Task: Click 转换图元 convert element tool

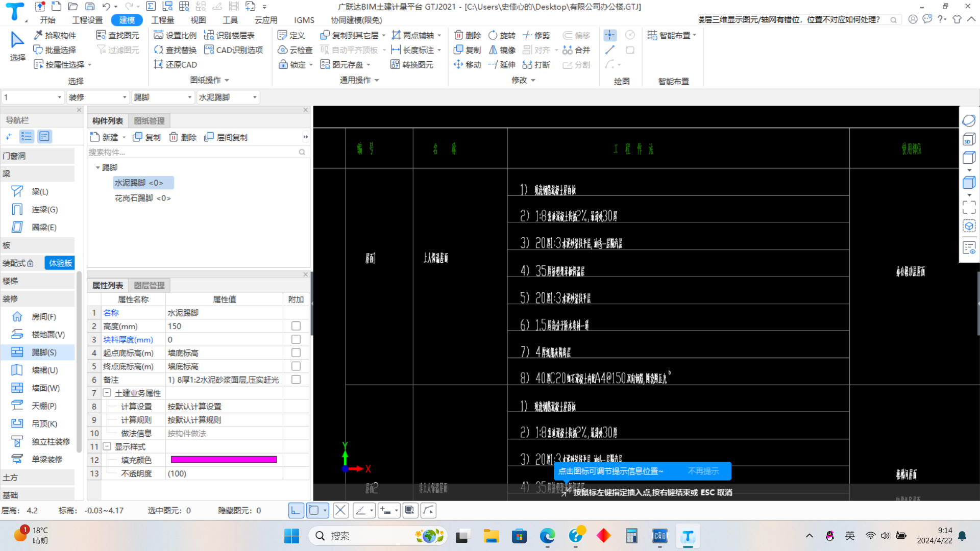Action: coord(412,65)
